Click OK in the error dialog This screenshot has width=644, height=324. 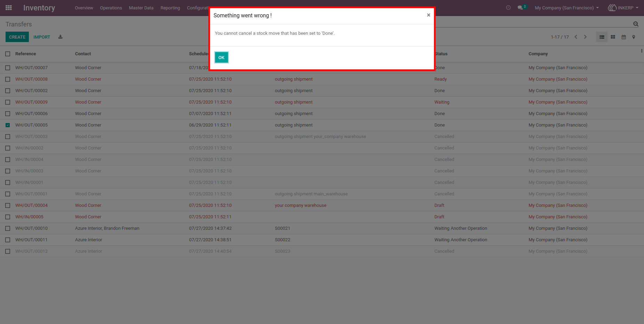[221, 57]
